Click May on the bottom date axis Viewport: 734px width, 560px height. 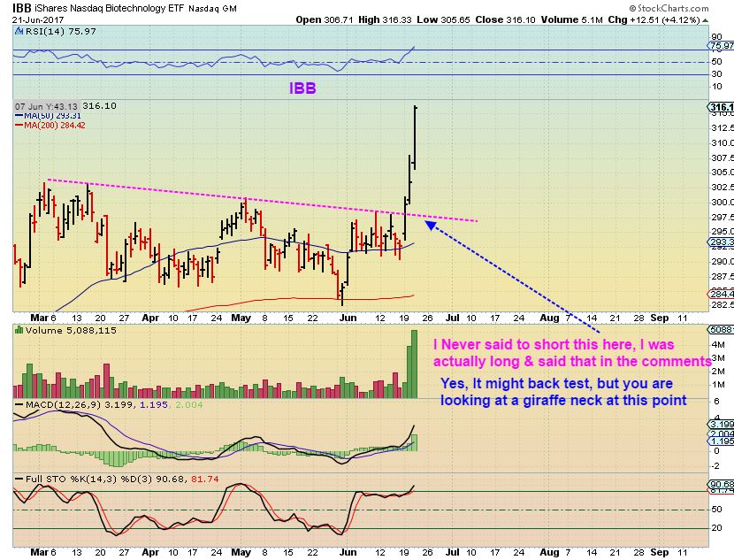coord(241,553)
